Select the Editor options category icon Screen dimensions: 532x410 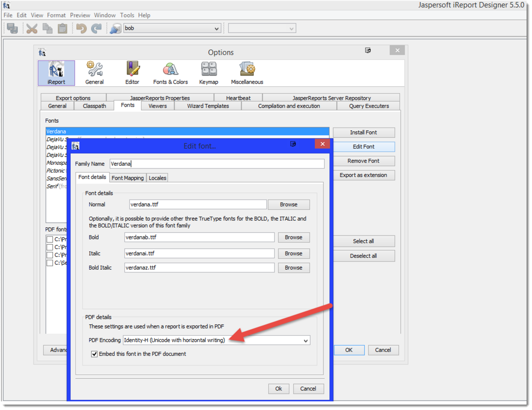pos(132,73)
